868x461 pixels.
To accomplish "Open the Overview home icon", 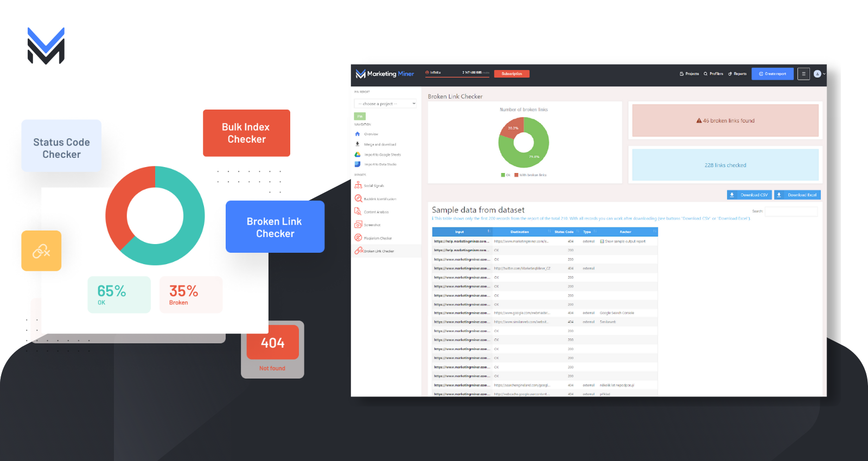I will click(x=358, y=134).
